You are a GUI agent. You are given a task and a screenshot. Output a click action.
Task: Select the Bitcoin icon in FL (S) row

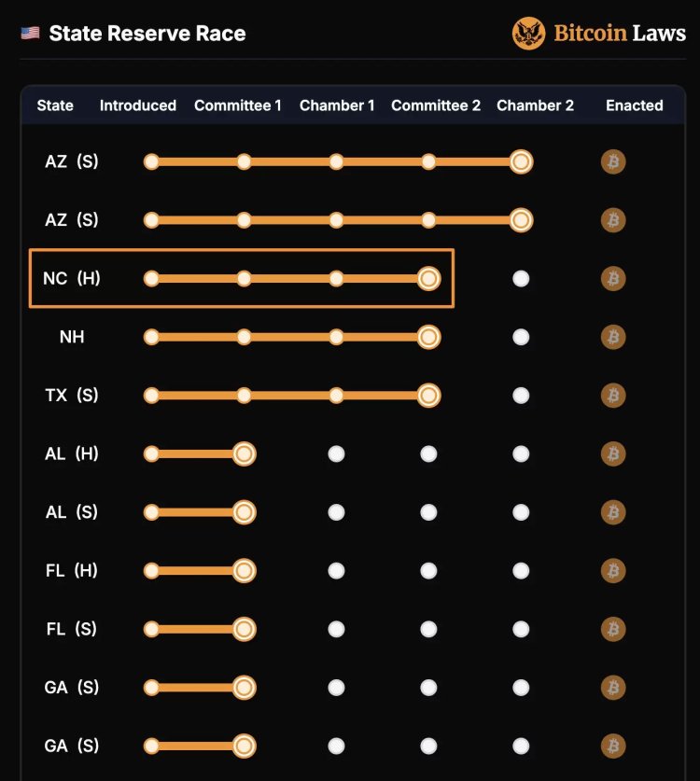(x=613, y=629)
